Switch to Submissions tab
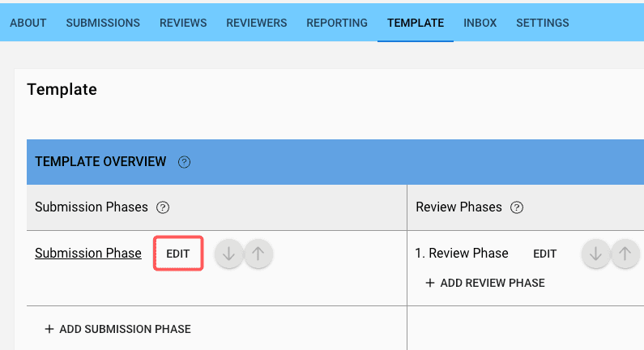This screenshot has height=350, width=644. click(x=103, y=23)
